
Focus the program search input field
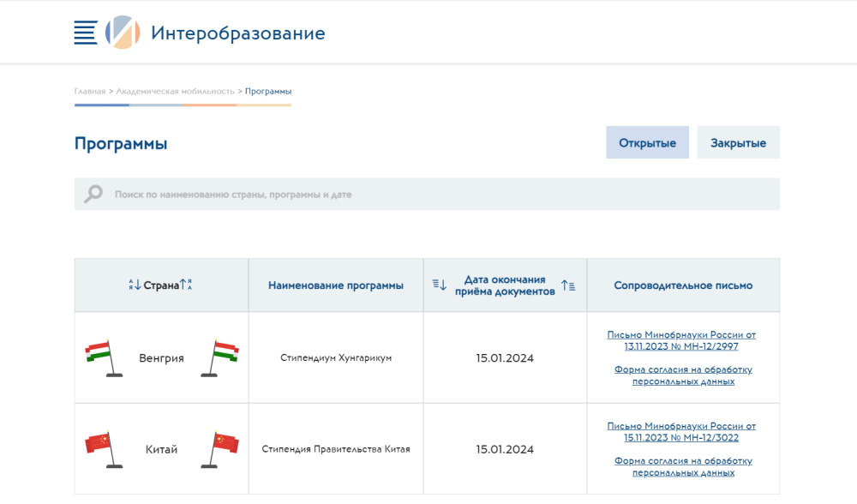coord(428,195)
